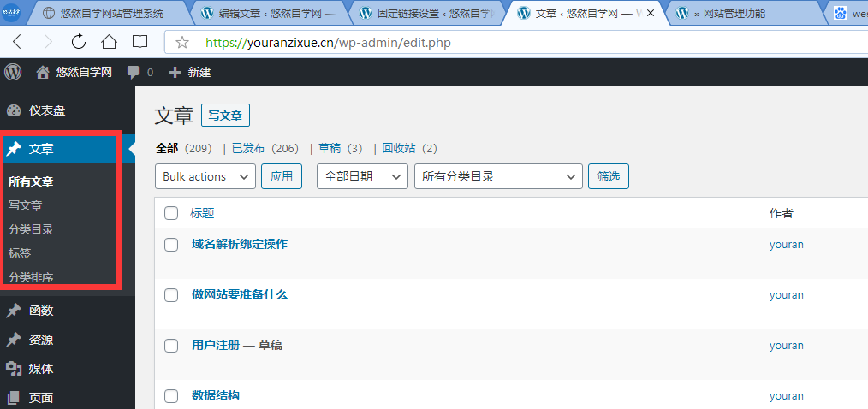The height and width of the screenshot is (409, 868).
Task: Click the profile avatar at the browser's top-left
Action: (12, 12)
